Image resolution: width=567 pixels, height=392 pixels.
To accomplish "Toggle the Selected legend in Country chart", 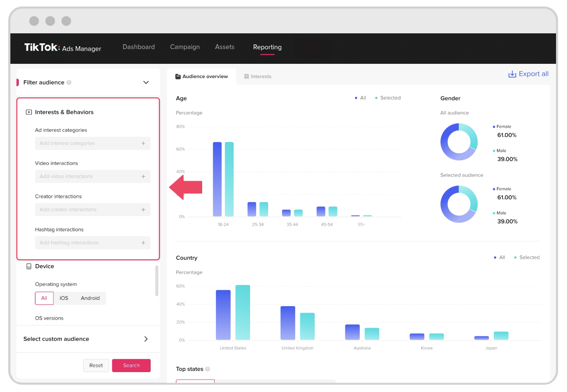I will click(527, 257).
